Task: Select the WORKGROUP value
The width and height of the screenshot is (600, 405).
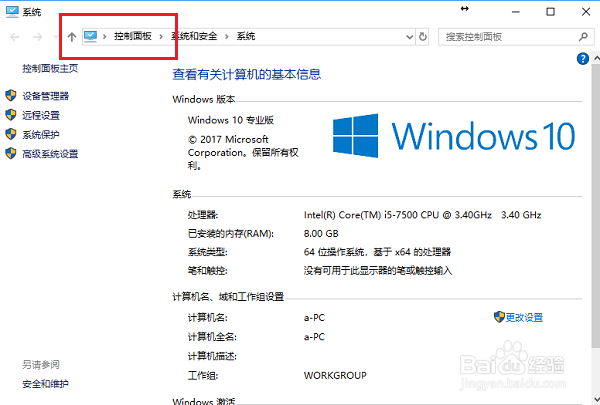Action: 335,376
